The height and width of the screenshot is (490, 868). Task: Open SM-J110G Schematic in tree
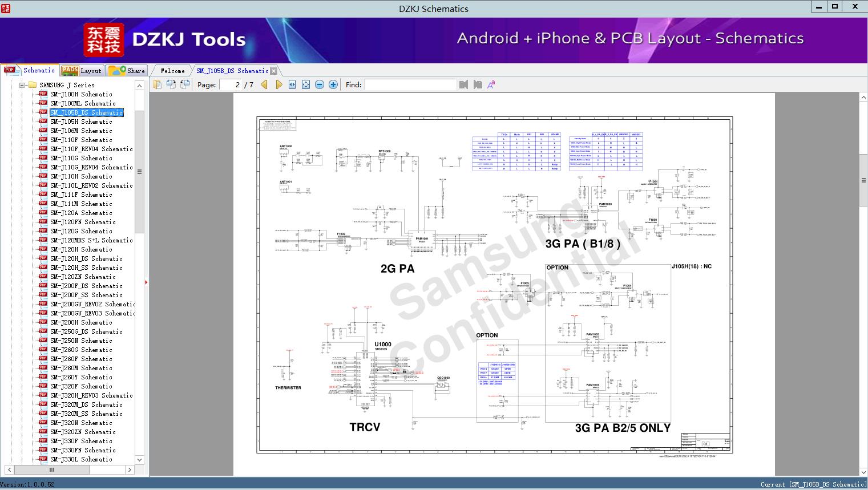(81, 158)
